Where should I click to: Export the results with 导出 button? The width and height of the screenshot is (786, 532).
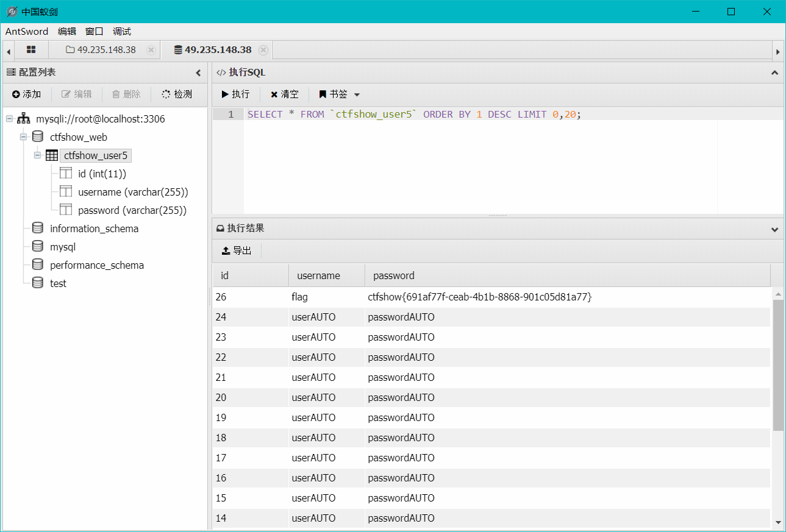click(x=236, y=250)
